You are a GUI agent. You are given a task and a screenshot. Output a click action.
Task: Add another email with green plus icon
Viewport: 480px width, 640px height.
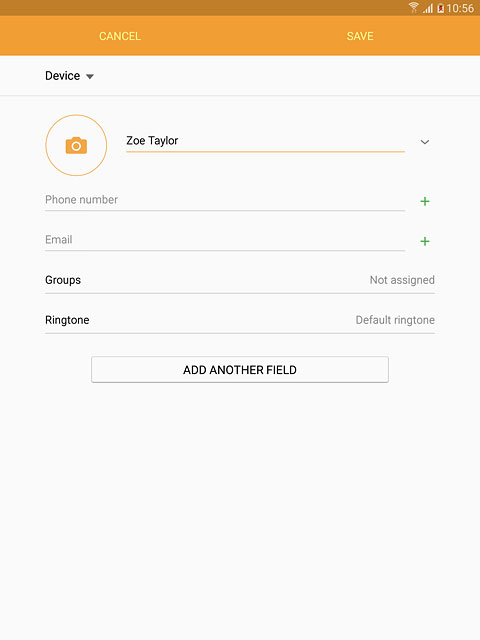(425, 241)
